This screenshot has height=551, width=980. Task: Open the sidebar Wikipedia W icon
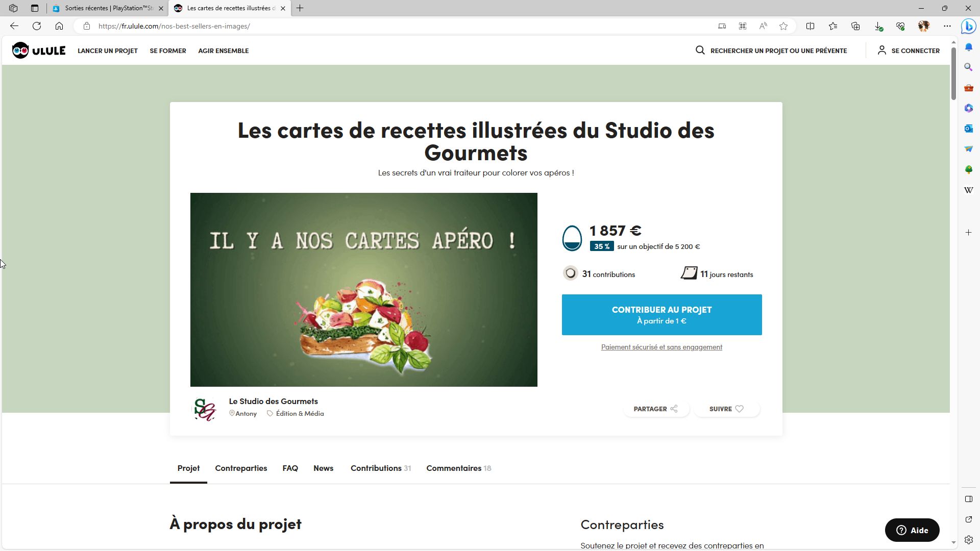(969, 190)
